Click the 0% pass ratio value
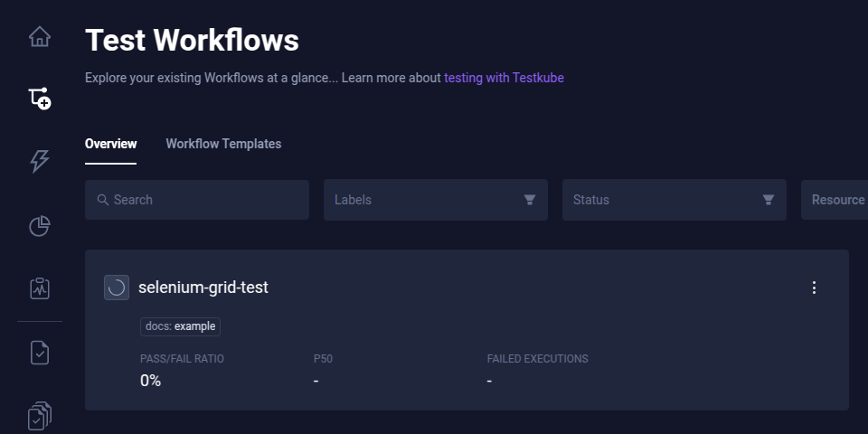The height and width of the screenshot is (434, 868). pos(151,381)
